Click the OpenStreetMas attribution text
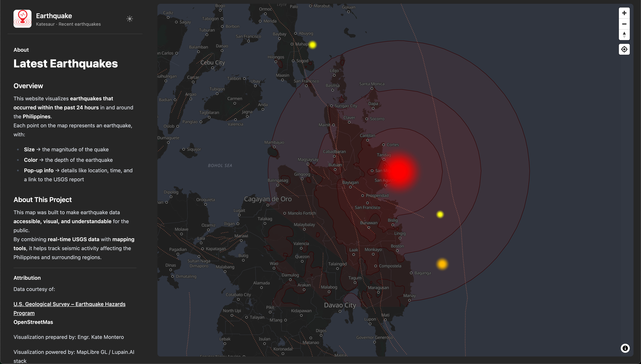 pos(33,322)
